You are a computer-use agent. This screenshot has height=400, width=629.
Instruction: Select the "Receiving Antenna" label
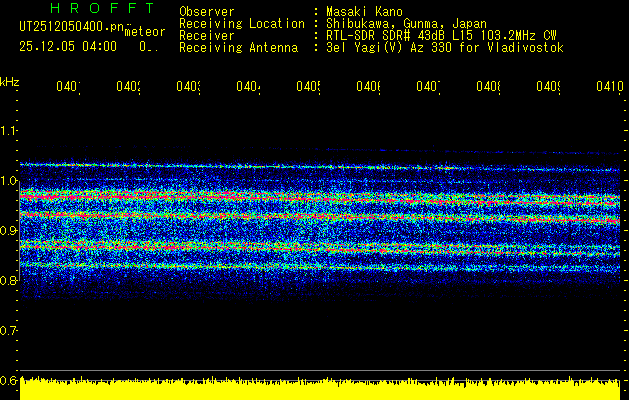(238, 47)
